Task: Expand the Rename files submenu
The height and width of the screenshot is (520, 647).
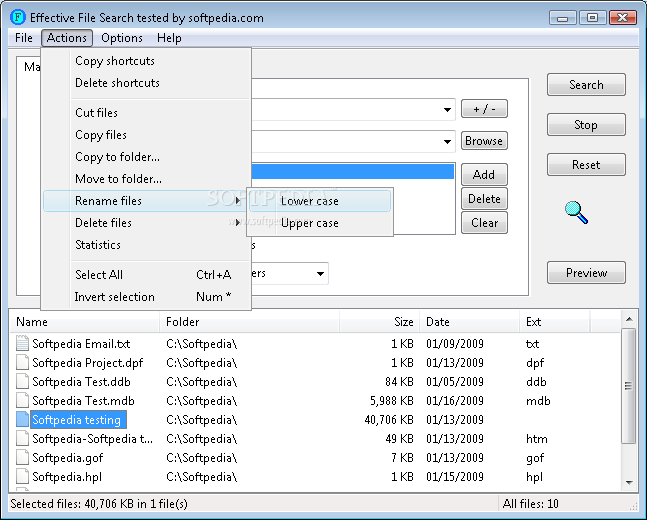Action: (x=147, y=201)
